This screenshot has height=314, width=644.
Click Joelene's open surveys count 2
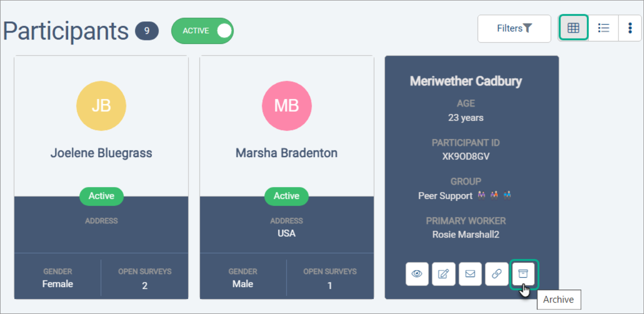pyautogui.click(x=144, y=285)
